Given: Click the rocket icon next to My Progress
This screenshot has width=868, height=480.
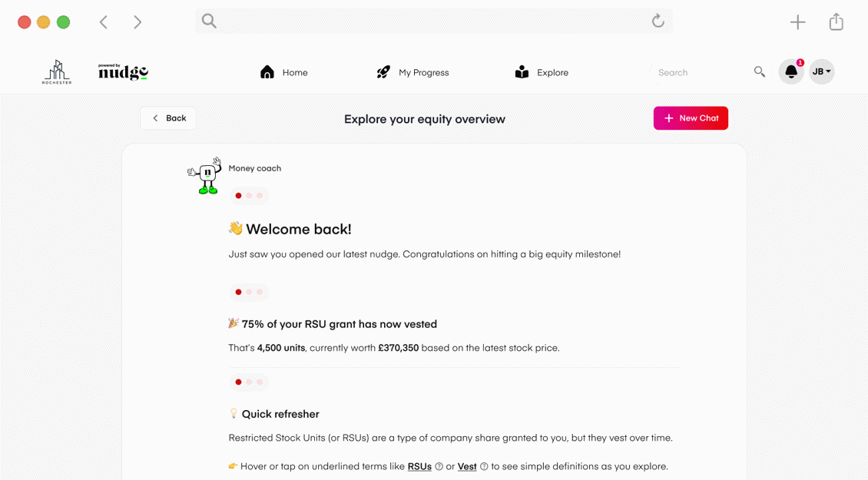Looking at the screenshot, I should point(383,71).
